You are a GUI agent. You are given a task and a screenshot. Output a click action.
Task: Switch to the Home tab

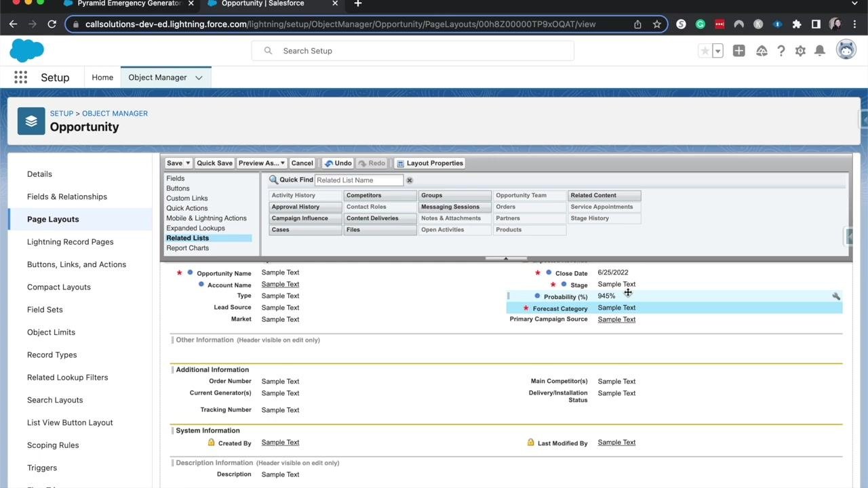point(102,77)
